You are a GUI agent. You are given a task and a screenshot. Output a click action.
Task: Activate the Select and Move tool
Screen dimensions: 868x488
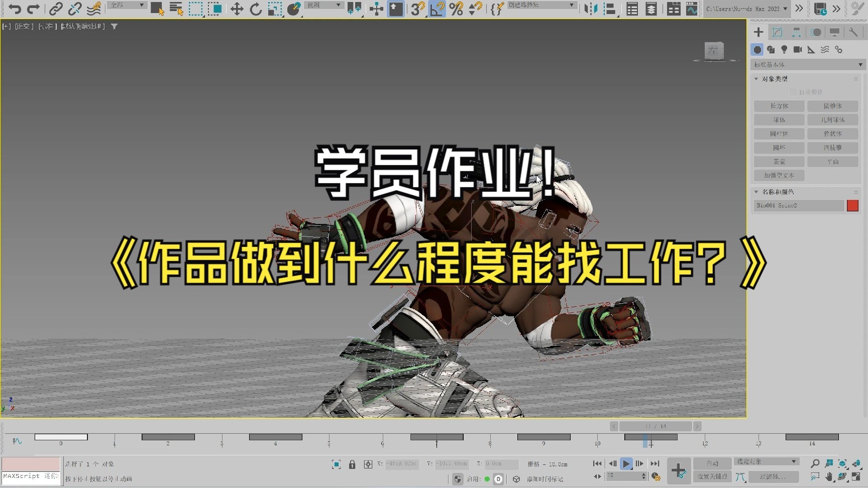[237, 9]
